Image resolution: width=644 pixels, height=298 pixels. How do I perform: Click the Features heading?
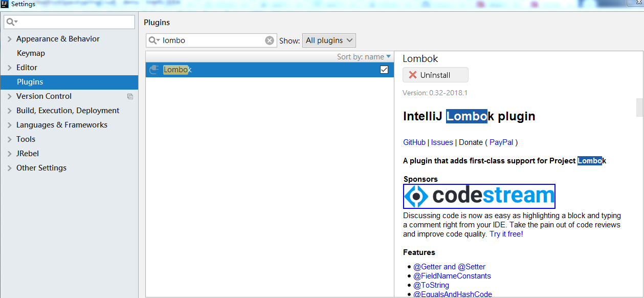[x=419, y=252]
